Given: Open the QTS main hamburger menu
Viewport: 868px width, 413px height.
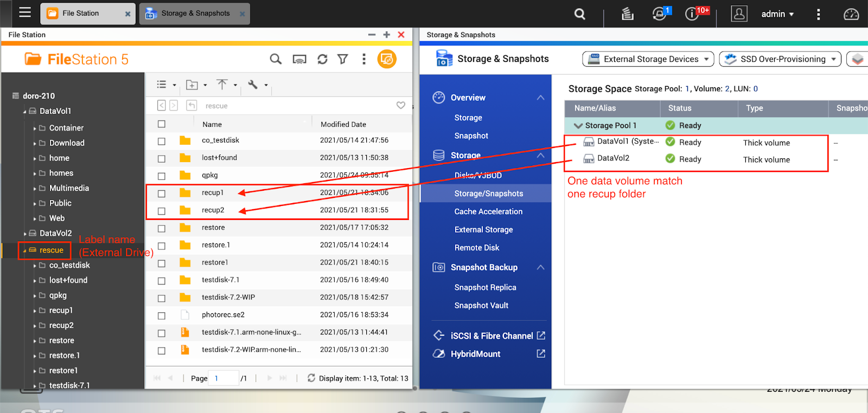Looking at the screenshot, I should [x=25, y=12].
